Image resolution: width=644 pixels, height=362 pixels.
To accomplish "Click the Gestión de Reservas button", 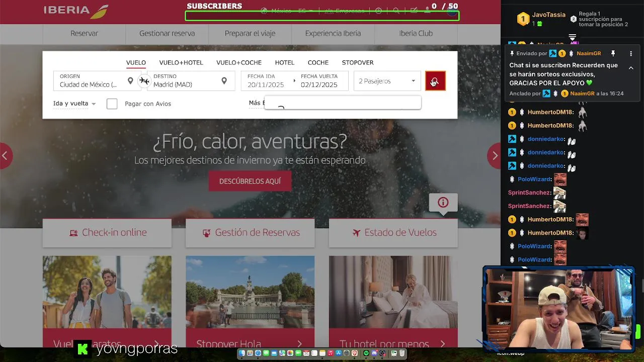I will 250,233.
